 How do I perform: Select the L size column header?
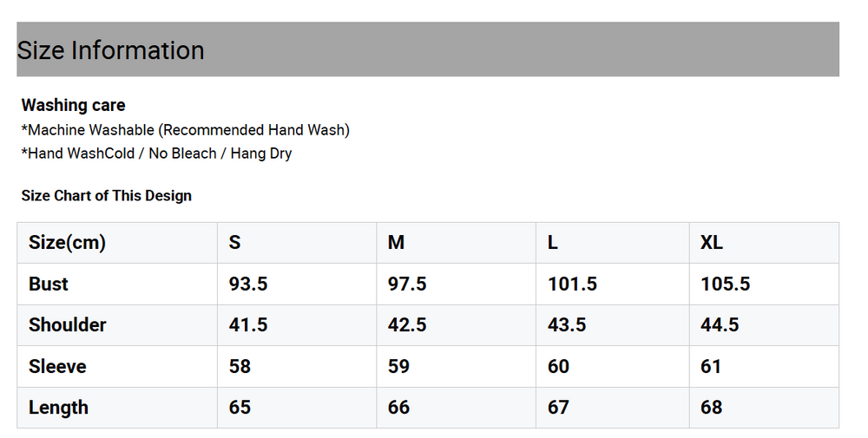[613, 243]
